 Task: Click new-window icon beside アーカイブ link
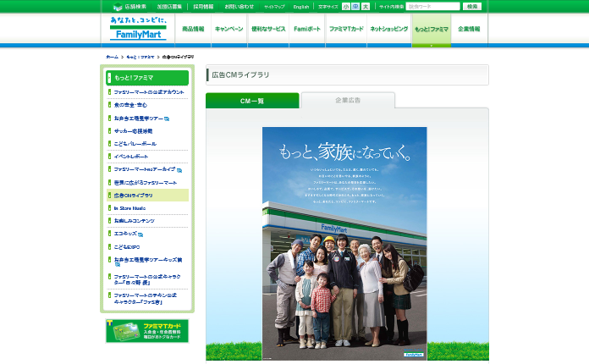click(x=179, y=170)
